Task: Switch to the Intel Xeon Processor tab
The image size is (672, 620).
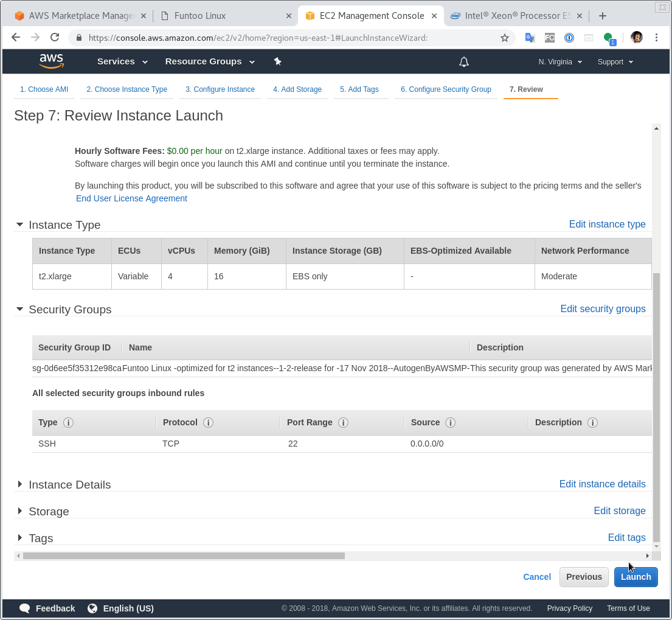Action: (516, 16)
